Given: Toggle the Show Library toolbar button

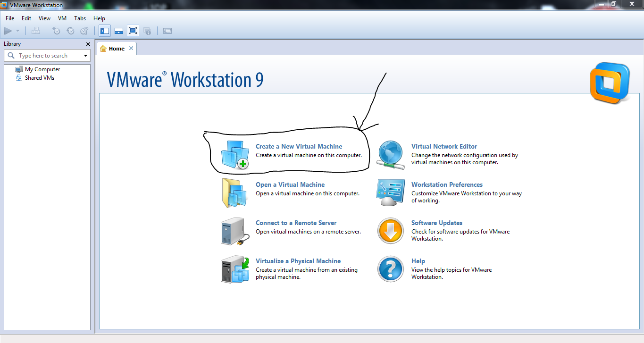Looking at the screenshot, I should pos(105,31).
